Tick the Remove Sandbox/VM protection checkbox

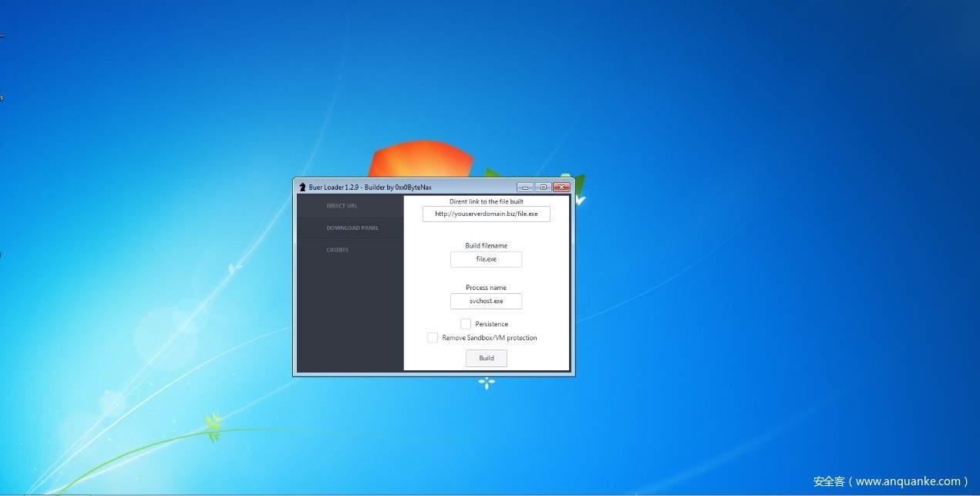433,338
